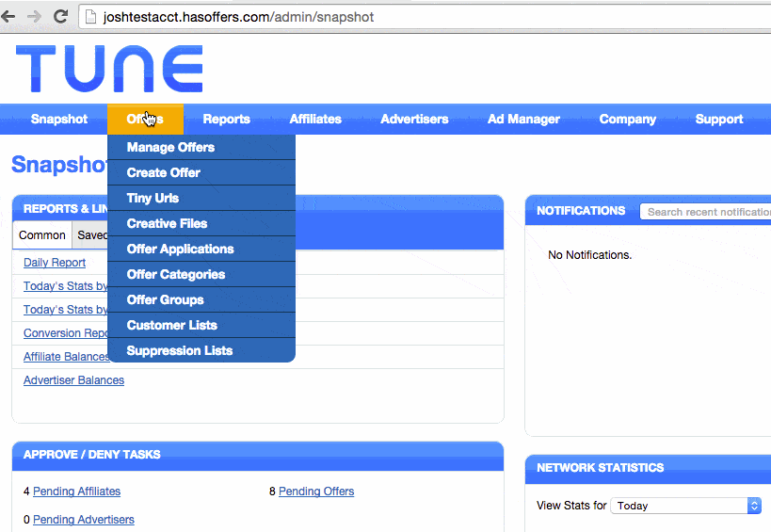Select Offer Applications menu entry
The image size is (771, 532).
(201, 249)
